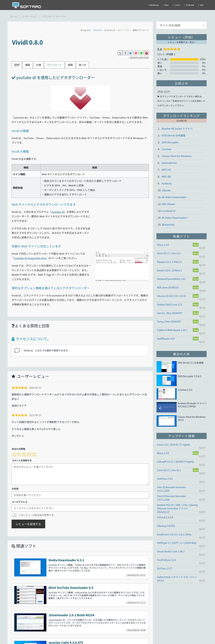Screen dimensions: 215x644
Task: Pin the page on Pinterest
Action: [146, 53]
